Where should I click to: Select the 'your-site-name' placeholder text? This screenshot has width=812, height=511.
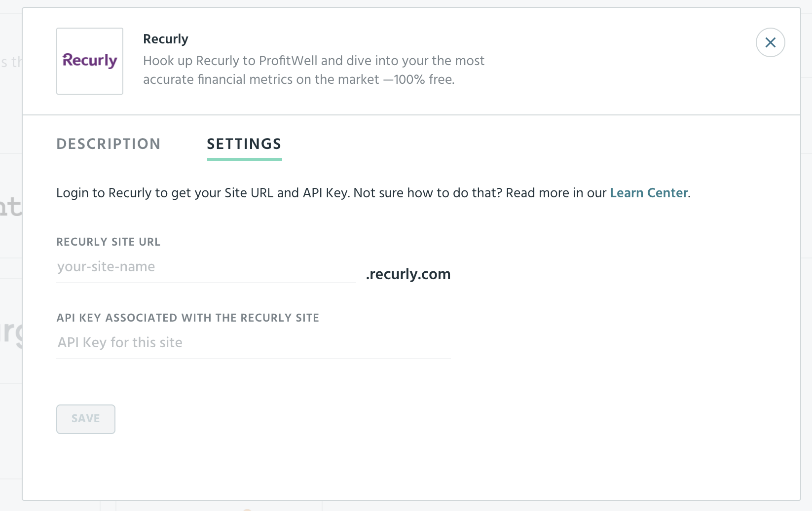(x=106, y=267)
